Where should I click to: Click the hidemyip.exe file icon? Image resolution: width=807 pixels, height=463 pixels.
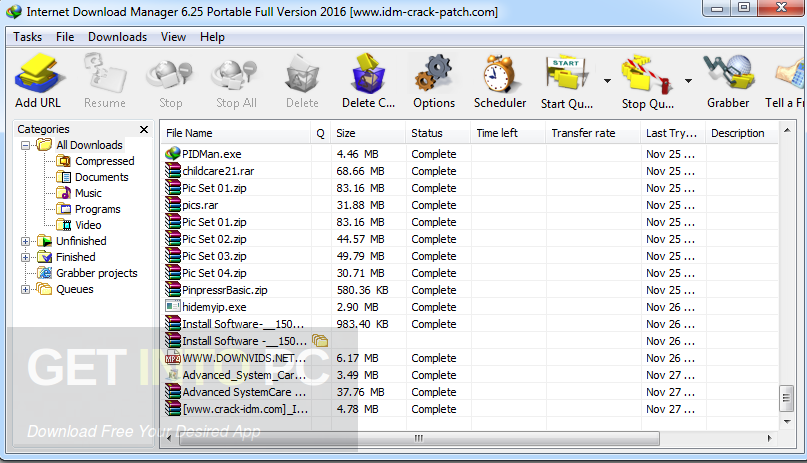pyautogui.click(x=173, y=306)
